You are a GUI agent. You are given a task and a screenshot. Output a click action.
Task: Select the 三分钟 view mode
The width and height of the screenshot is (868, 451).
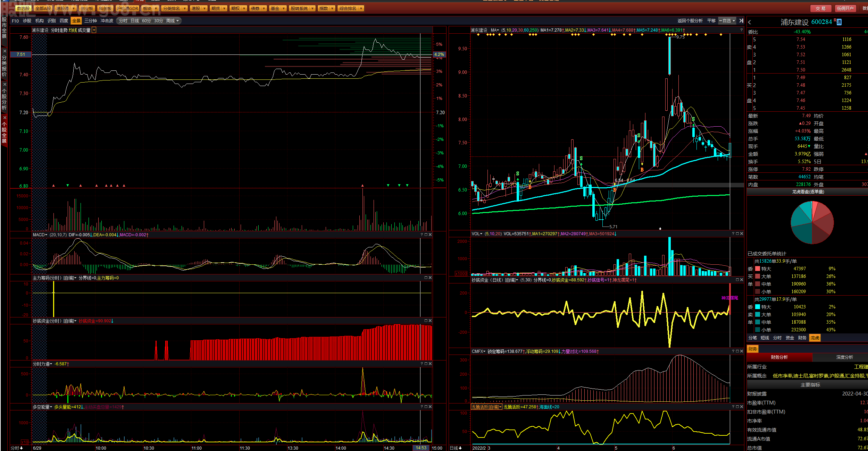(x=91, y=21)
